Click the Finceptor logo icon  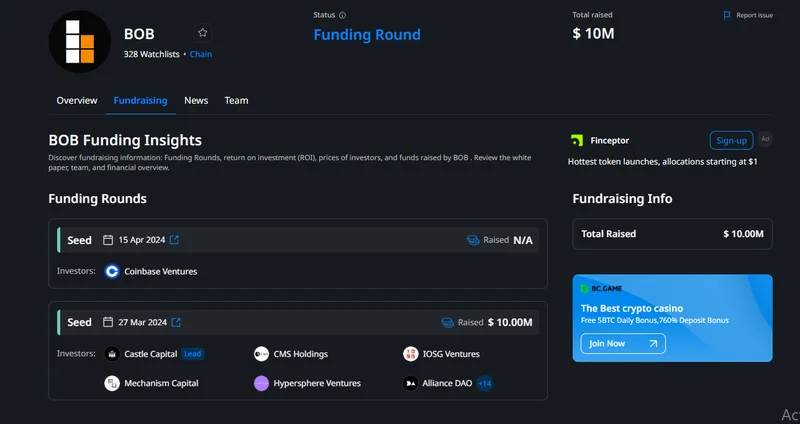click(x=577, y=140)
